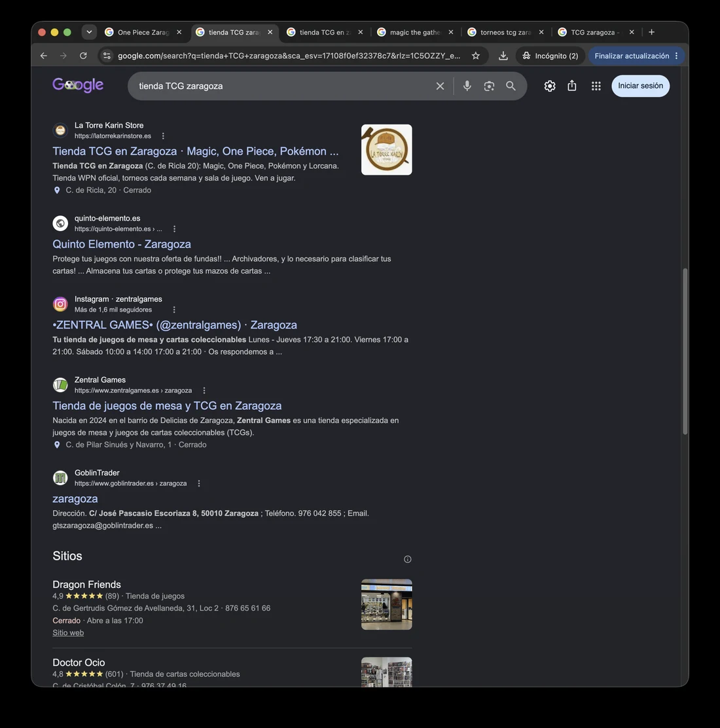
Task: Click Doctor Ocio store photo thumbnail
Action: [387, 671]
